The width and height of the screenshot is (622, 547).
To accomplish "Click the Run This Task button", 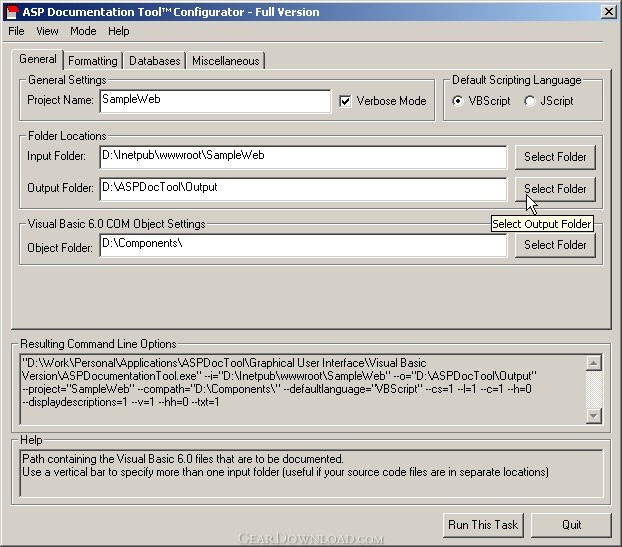I will pos(483,525).
